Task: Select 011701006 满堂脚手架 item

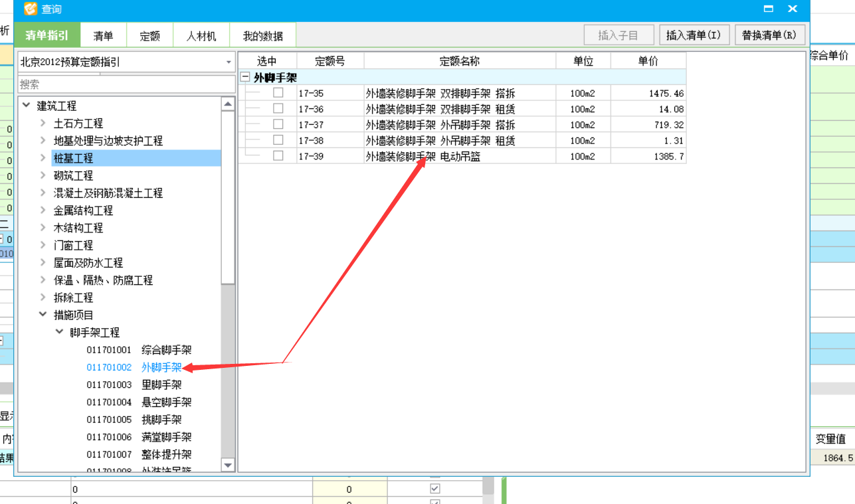Action: (x=139, y=437)
